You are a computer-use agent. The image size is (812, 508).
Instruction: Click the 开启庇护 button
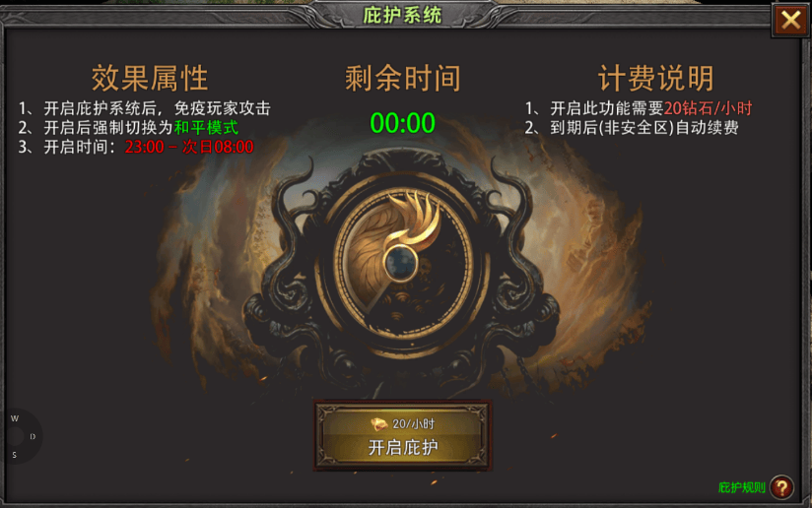pyautogui.click(x=402, y=435)
